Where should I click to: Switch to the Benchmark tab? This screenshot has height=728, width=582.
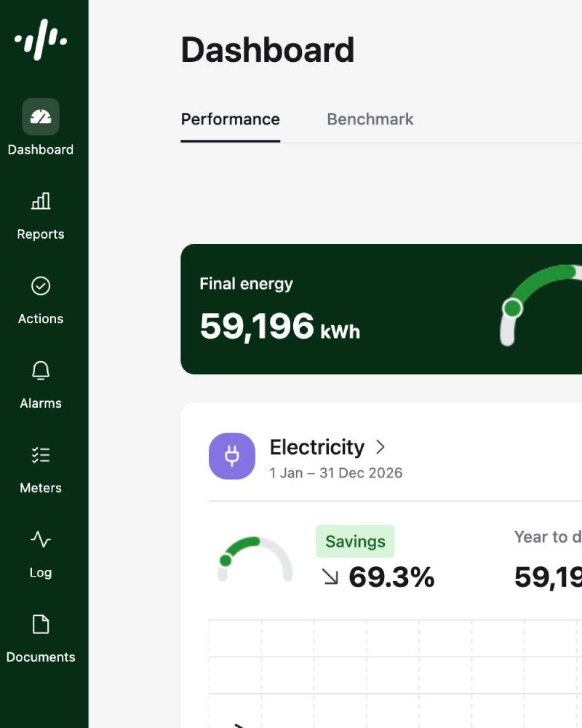pos(370,119)
